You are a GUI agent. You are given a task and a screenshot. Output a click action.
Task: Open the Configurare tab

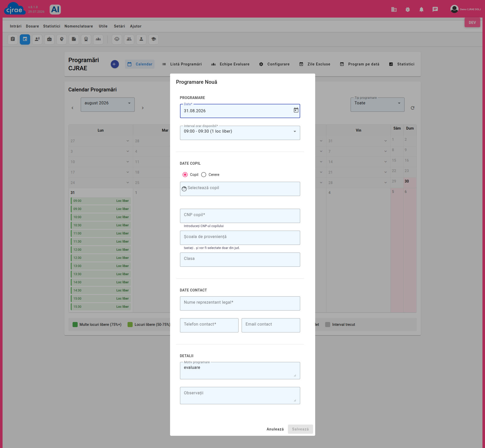tap(274, 64)
